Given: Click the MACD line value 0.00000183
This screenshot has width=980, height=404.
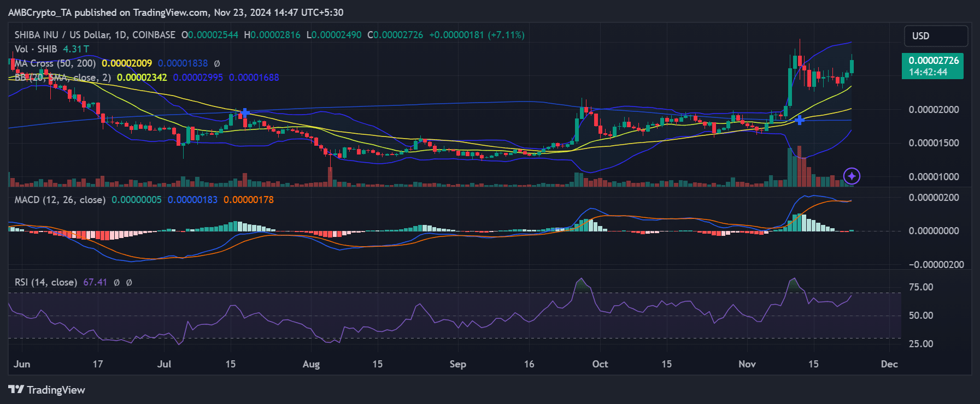Looking at the screenshot, I should [x=192, y=200].
